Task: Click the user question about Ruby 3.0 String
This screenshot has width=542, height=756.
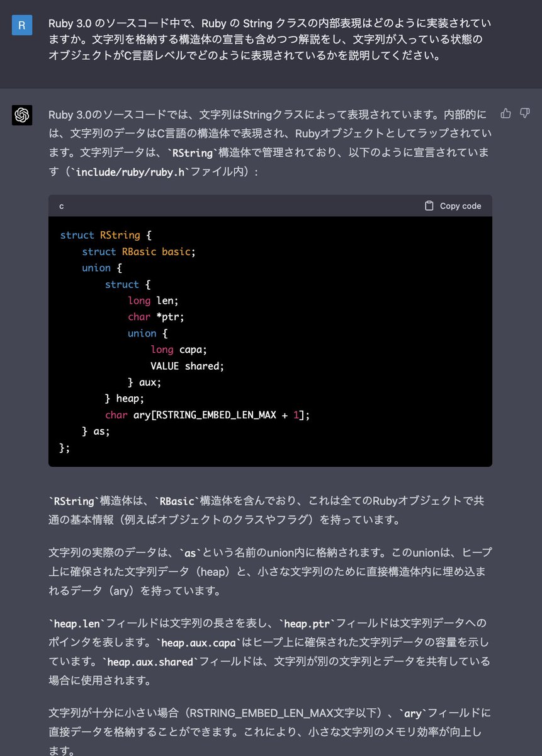Action: coord(271,39)
